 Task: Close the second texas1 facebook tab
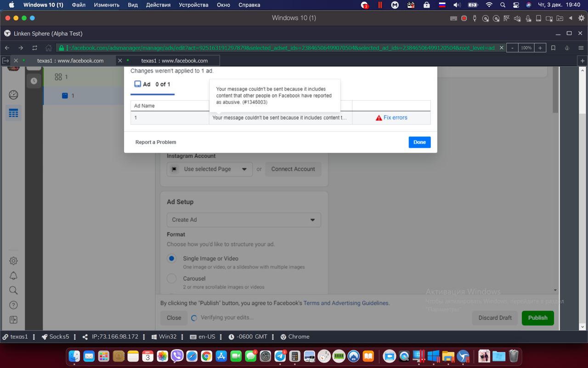(x=120, y=60)
